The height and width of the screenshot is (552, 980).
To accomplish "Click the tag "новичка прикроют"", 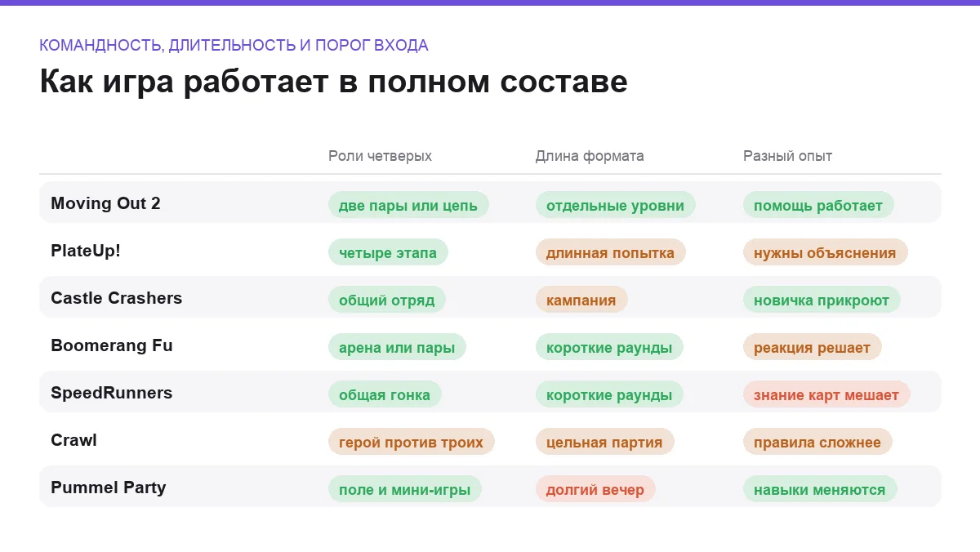I will point(822,300).
